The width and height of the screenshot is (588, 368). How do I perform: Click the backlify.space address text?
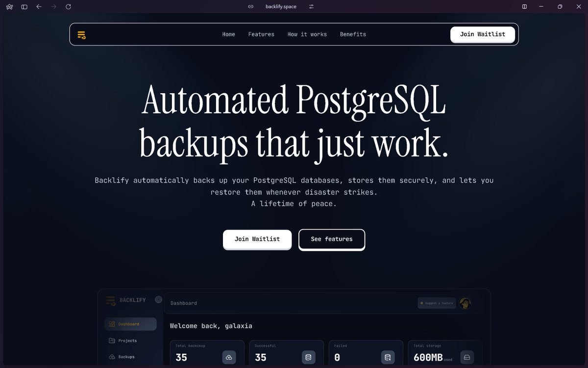coord(281,6)
